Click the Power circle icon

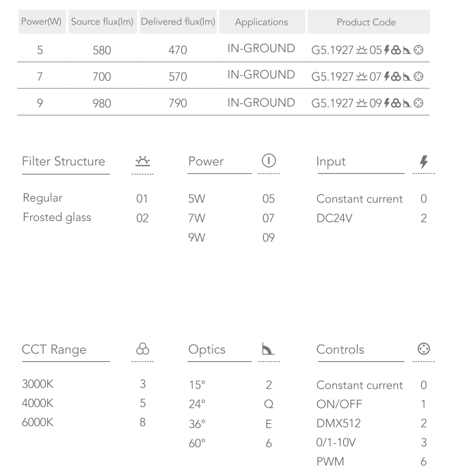coord(268,161)
